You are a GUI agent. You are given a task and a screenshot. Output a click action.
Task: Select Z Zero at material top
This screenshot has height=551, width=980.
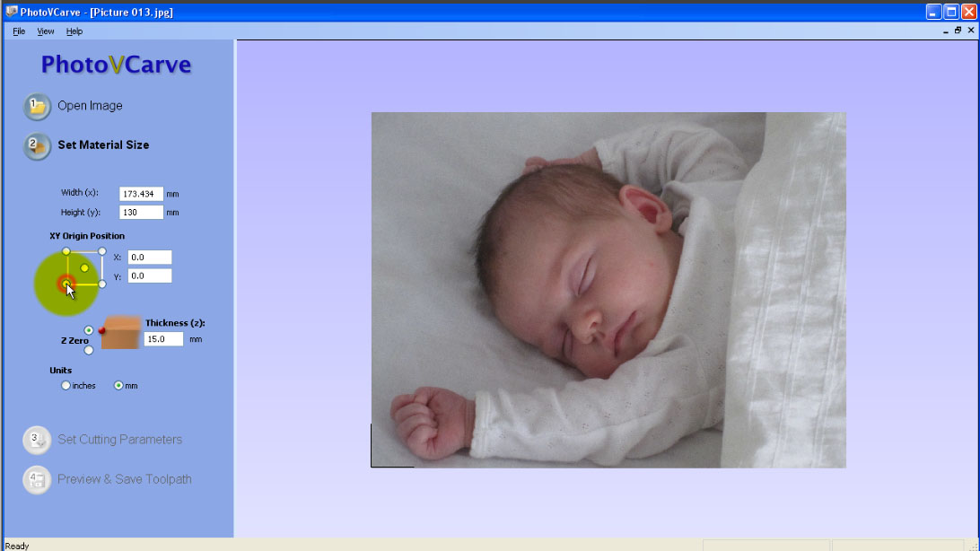click(x=89, y=330)
